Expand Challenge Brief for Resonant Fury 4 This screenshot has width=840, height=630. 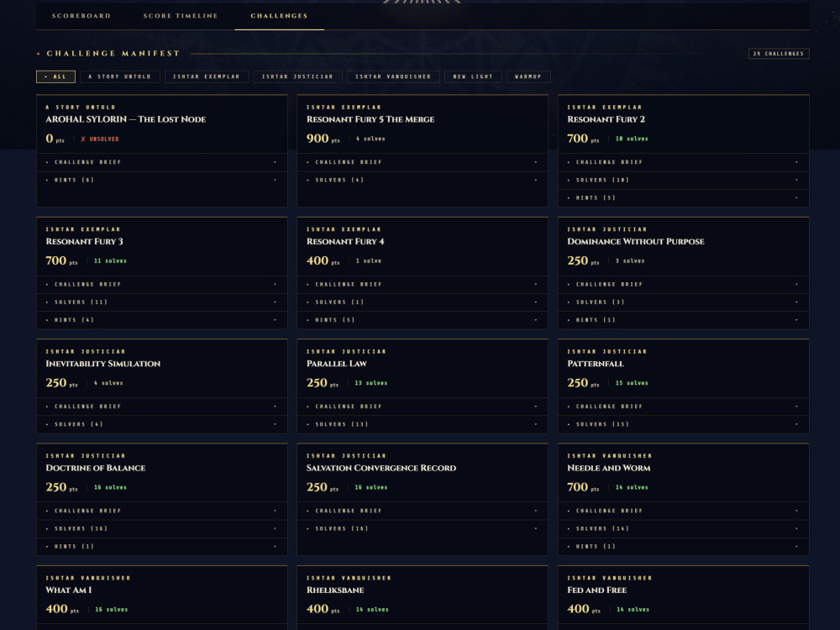pos(423,285)
